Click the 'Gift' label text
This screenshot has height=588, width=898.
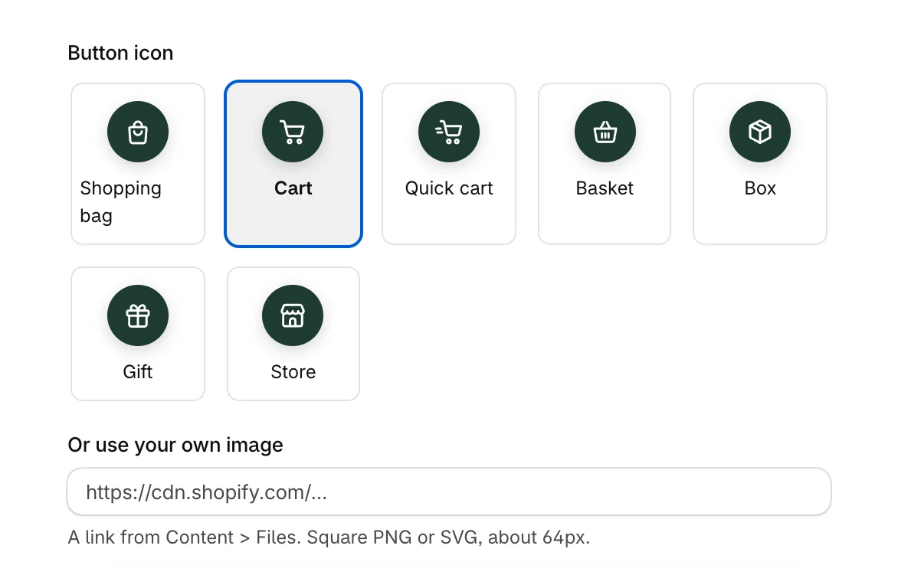[x=137, y=372]
